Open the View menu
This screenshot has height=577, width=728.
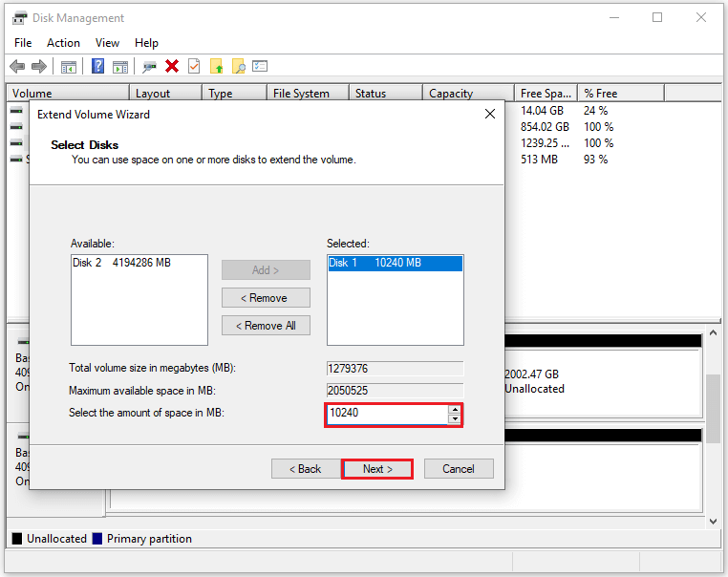click(107, 43)
